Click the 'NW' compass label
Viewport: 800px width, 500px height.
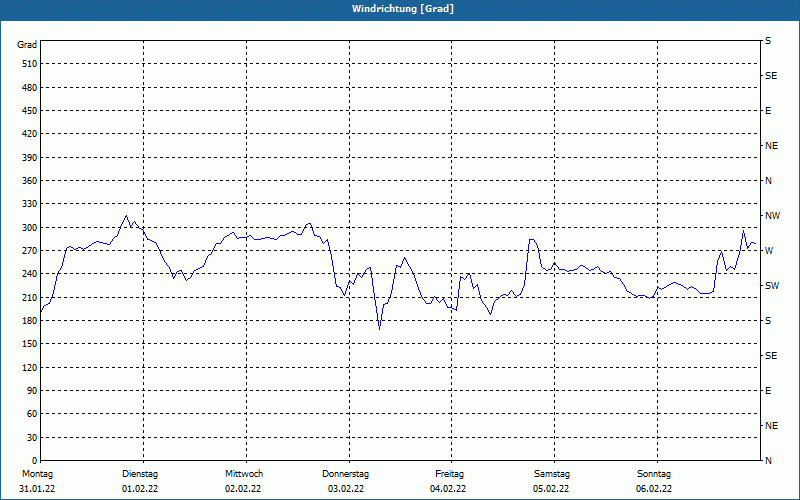coord(772,216)
